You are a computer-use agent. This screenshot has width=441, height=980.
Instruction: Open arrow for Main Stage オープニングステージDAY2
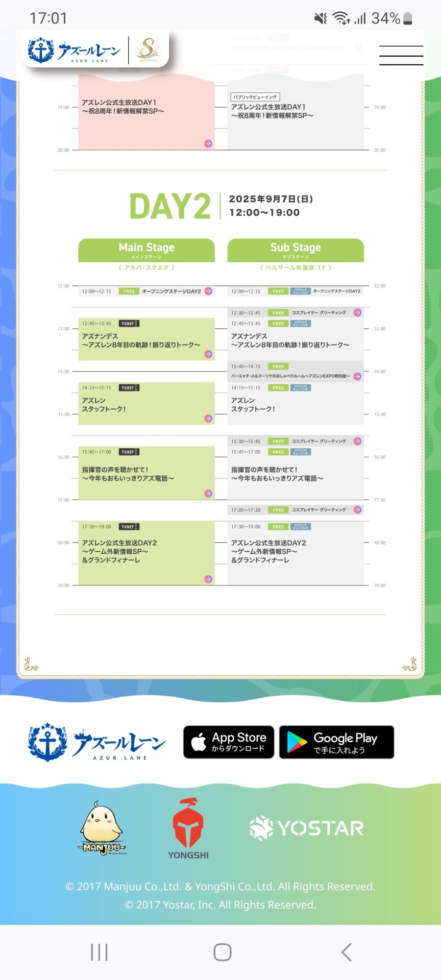click(x=208, y=291)
